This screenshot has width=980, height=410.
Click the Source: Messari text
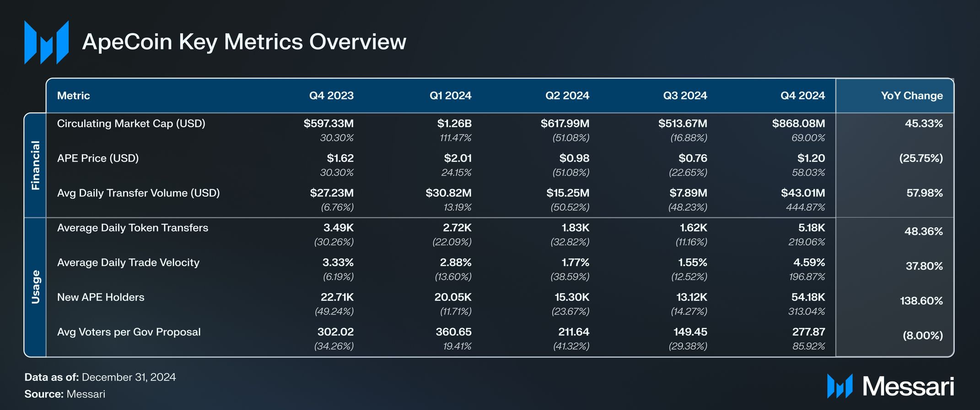(x=65, y=394)
